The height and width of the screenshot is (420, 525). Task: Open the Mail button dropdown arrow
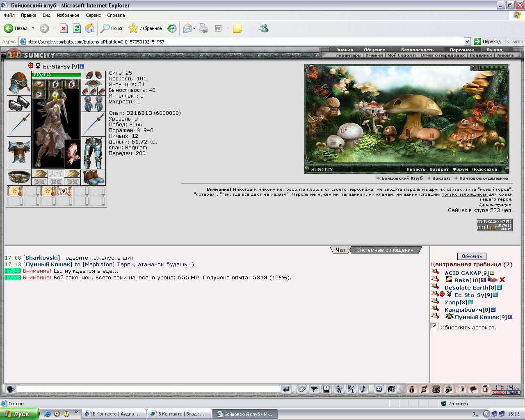[194, 28]
